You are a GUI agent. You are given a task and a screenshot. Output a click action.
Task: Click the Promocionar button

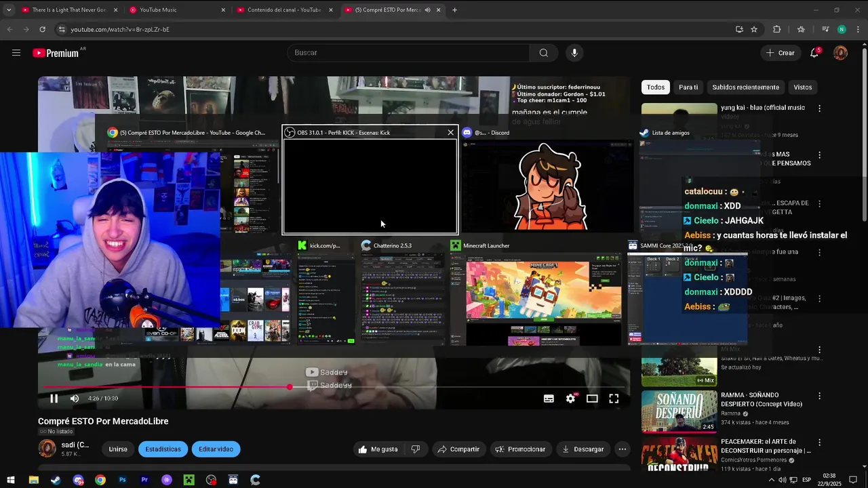pyautogui.click(x=520, y=449)
